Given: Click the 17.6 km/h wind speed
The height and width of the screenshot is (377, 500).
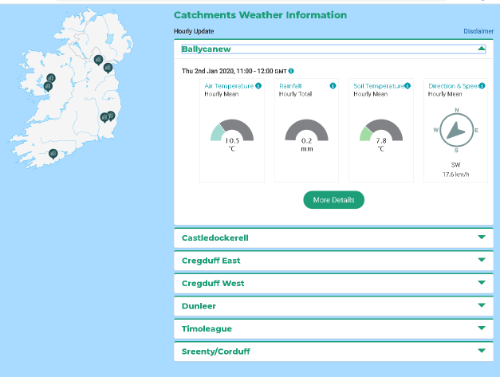Looking at the screenshot, I should click(x=456, y=174).
